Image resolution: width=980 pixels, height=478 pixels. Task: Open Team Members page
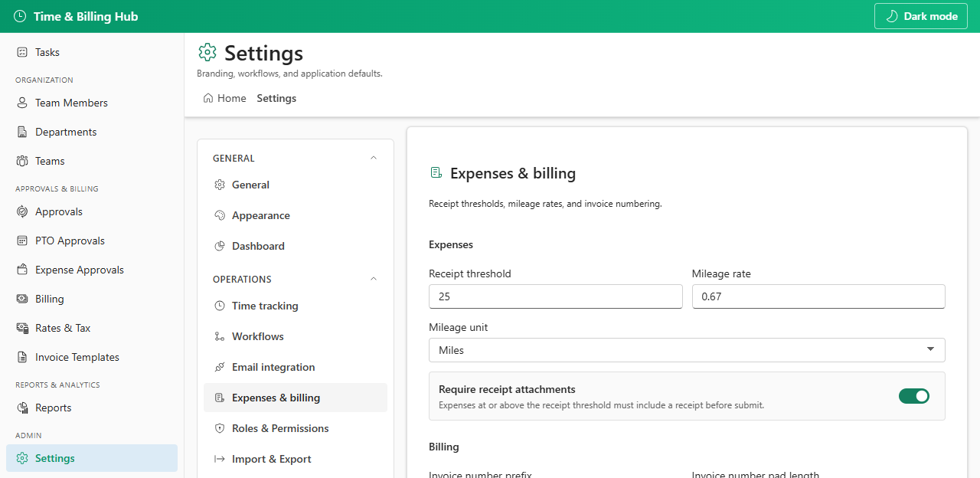pyautogui.click(x=92, y=103)
